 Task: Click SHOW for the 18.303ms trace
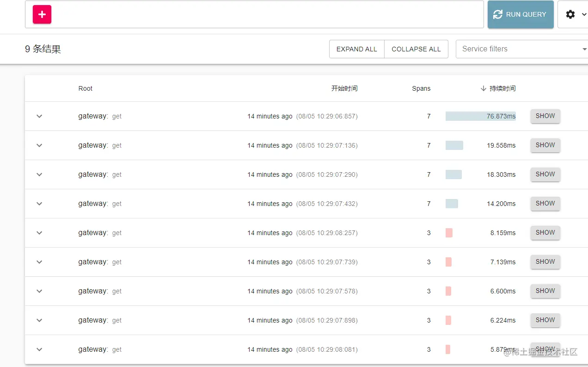click(545, 174)
